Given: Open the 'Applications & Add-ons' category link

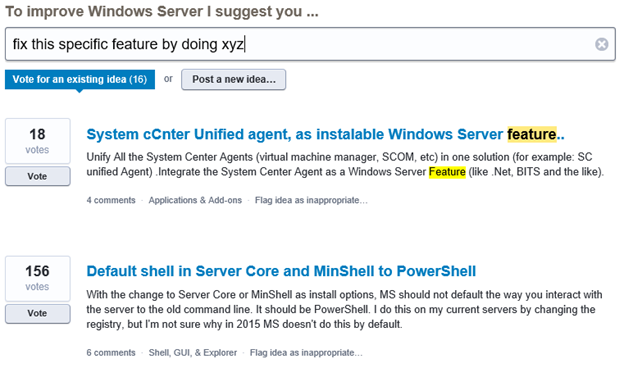Looking at the screenshot, I should (195, 200).
